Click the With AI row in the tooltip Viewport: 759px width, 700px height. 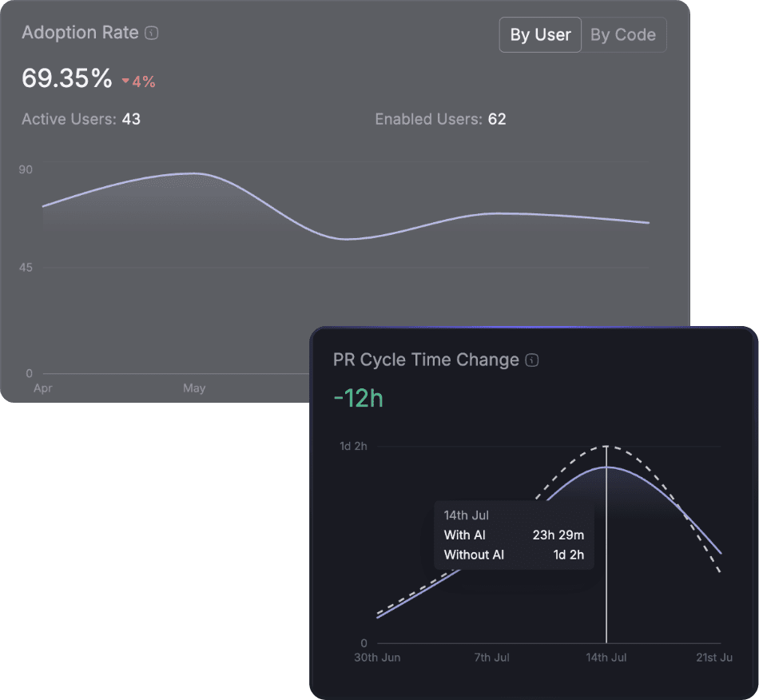pos(513,535)
